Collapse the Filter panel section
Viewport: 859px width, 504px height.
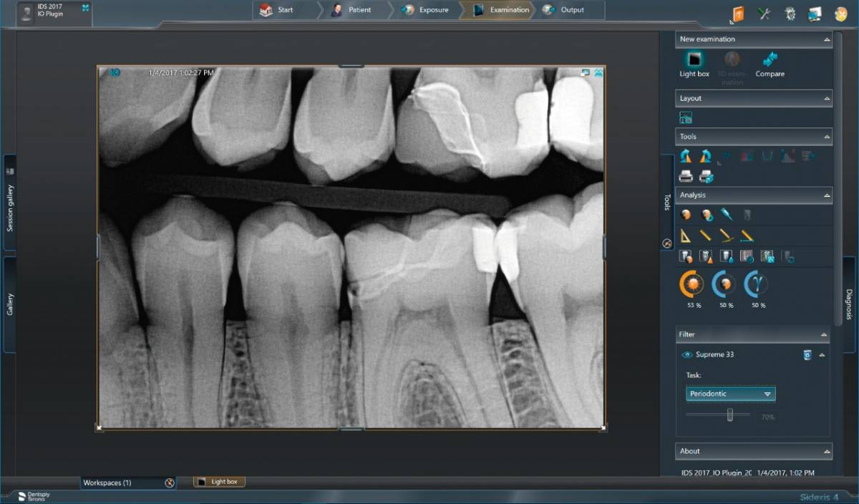824,334
